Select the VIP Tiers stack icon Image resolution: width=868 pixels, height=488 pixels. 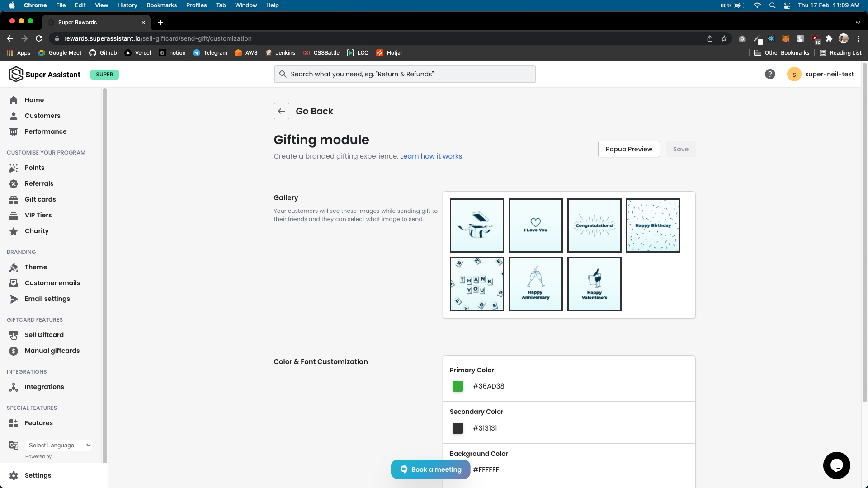(x=14, y=215)
